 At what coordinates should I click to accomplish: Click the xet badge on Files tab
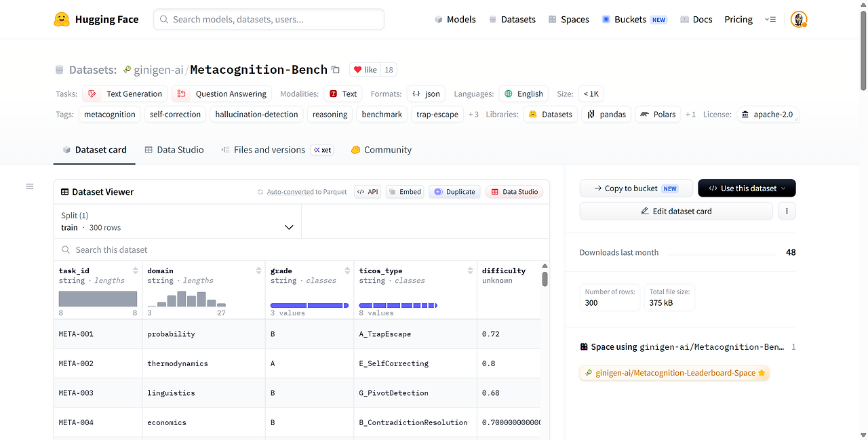pyautogui.click(x=322, y=150)
